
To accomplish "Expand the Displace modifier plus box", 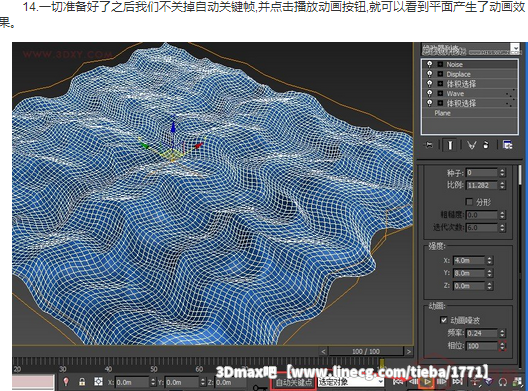I will pyautogui.click(x=440, y=74).
